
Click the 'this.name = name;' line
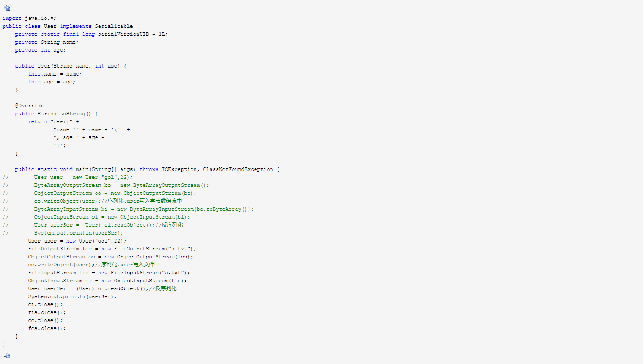tap(55, 74)
